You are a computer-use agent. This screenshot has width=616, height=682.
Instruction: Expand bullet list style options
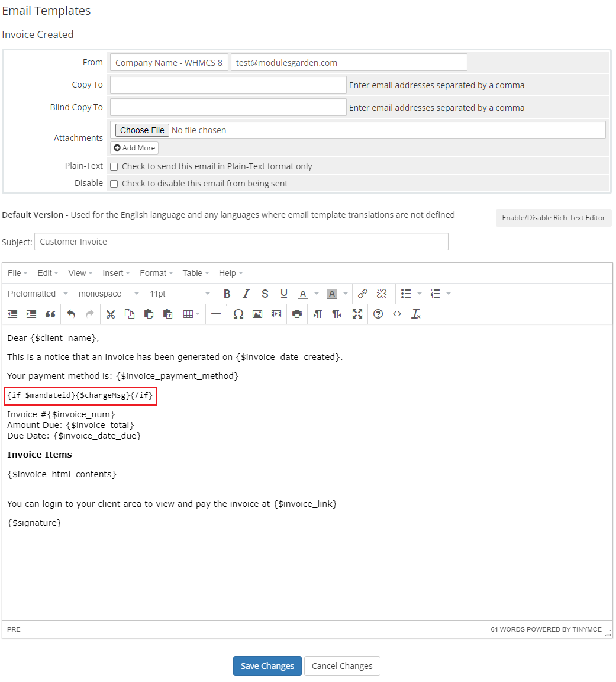420,294
